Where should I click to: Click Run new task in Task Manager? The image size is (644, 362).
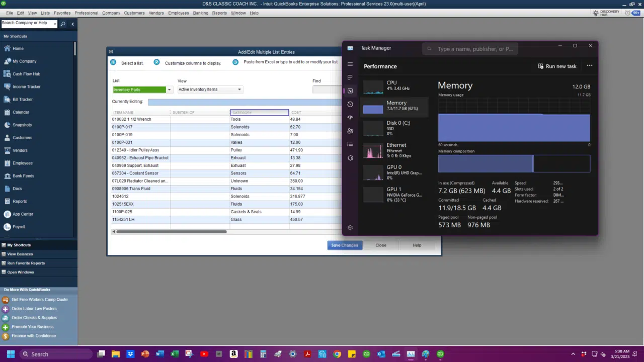pyautogui.click(x=557, y=66)
